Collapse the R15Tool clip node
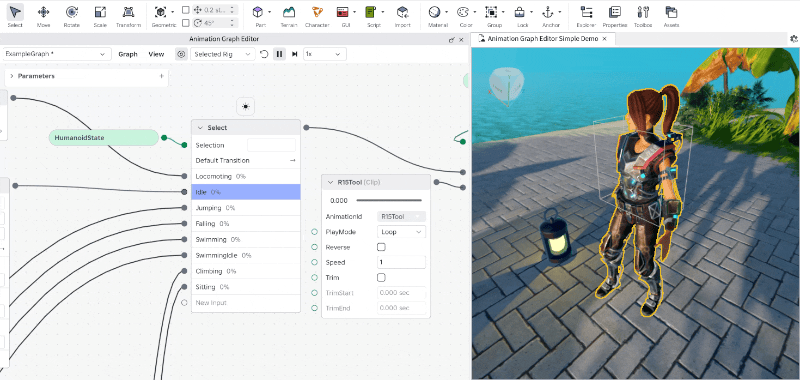The width and height of the screenshot is (800, 380). click(x=330, y=182)
